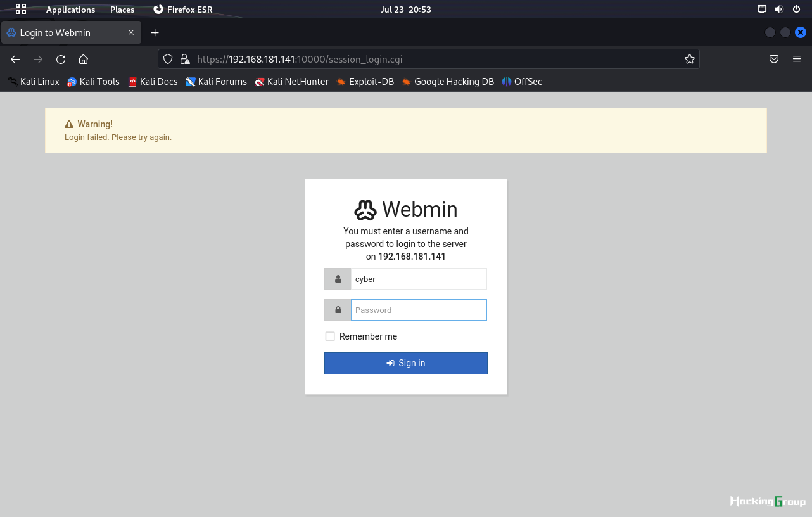This screenshot has height=517, width=812.
Task: Focus the Password input field
Action: 419,310
